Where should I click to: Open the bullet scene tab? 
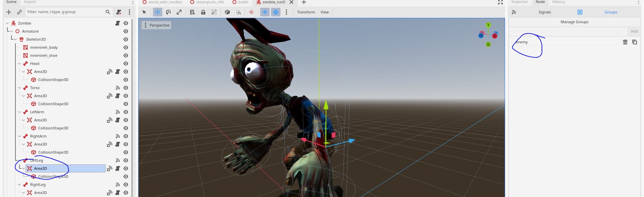pyautogui.click(x=240, y=2)
